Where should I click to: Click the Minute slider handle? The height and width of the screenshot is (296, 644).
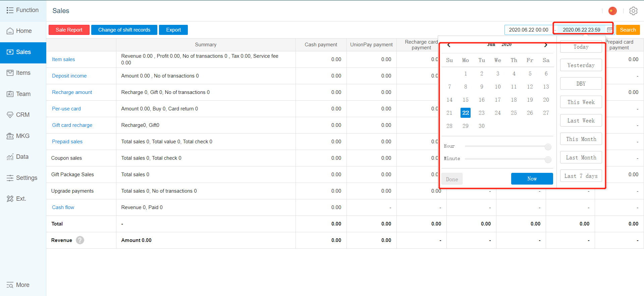click(x=548, y=159)
